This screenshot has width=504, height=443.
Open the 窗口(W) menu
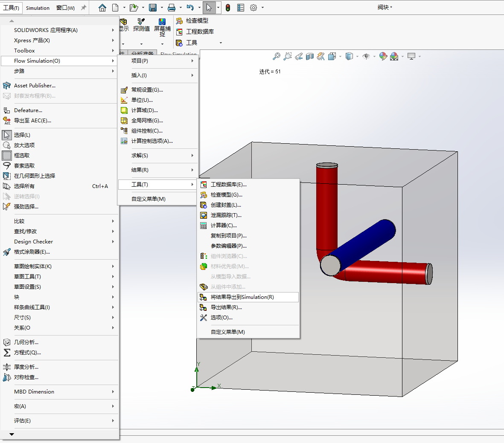point(65,8)
